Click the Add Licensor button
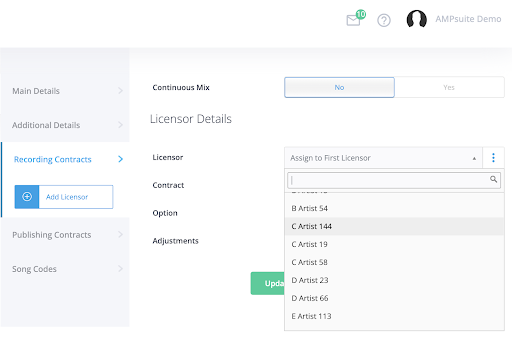This screenshot has height=363, width=512. point(64,197)
